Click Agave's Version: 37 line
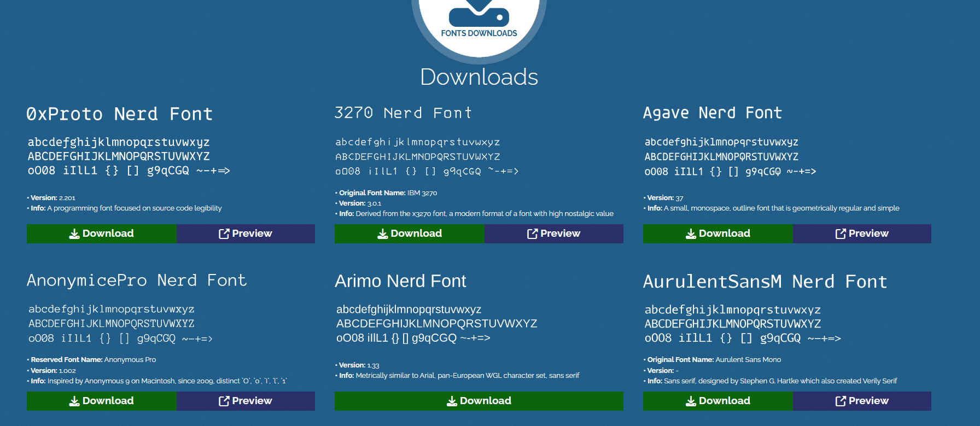 pos(663,198)
